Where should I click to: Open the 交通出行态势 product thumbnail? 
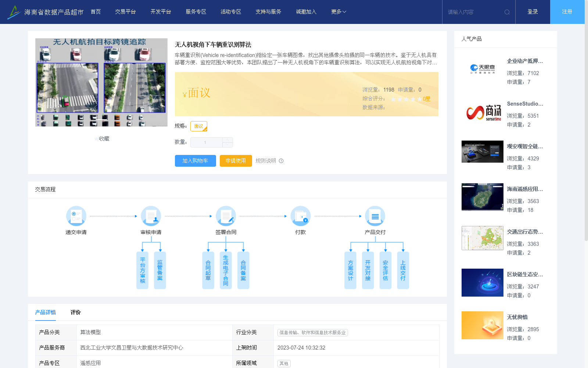pos(483,238)
